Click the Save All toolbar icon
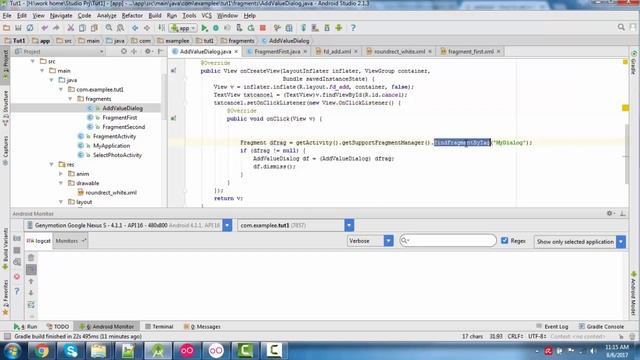The width and height of the screenshot is (640, 360). (x=18, y=28)
